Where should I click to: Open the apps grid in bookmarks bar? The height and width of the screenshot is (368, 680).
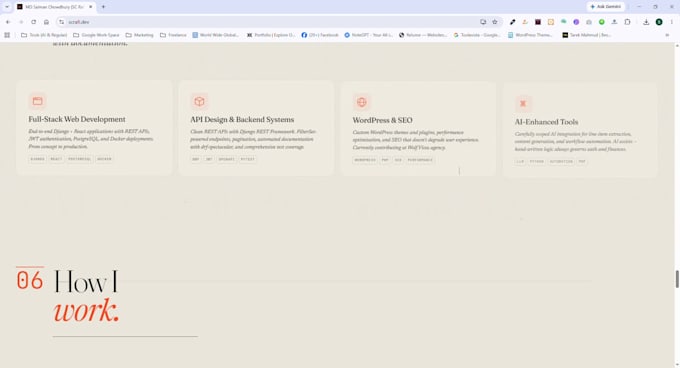7,35
